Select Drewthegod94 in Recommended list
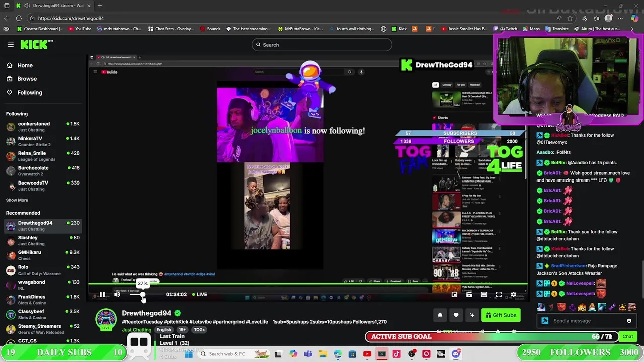Screen dimensions: 644x362 coord(43,226)
